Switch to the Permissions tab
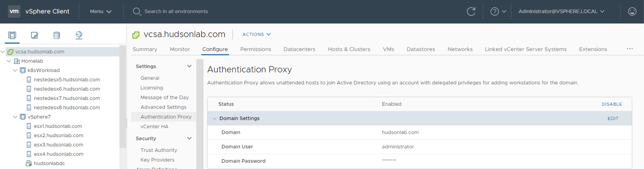 [x=255, y=49]
